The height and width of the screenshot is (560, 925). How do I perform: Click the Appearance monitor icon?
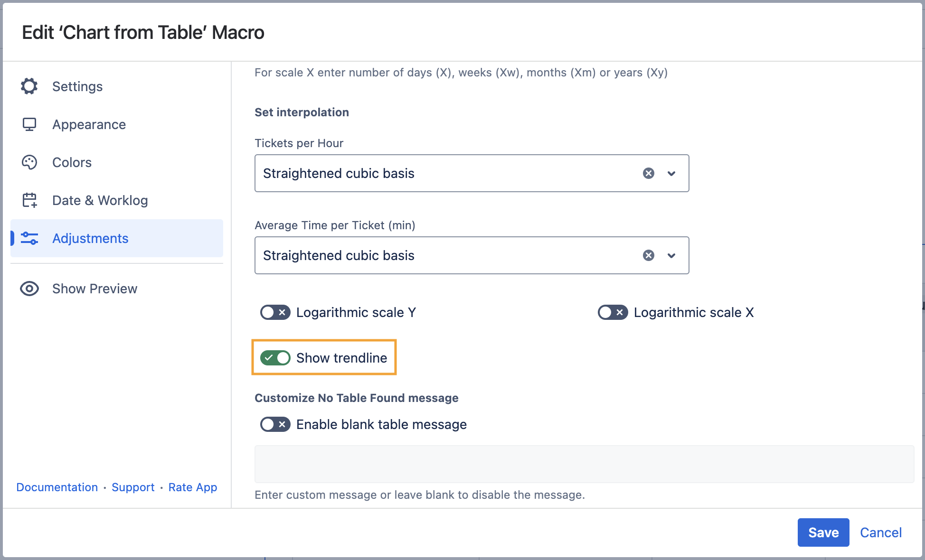[x=29, y=124]
